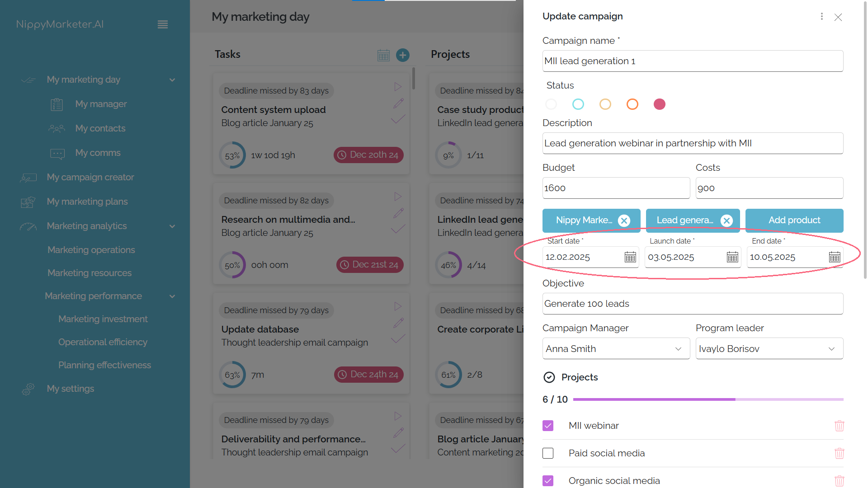Delete the Paid social media project

[839, 453]
